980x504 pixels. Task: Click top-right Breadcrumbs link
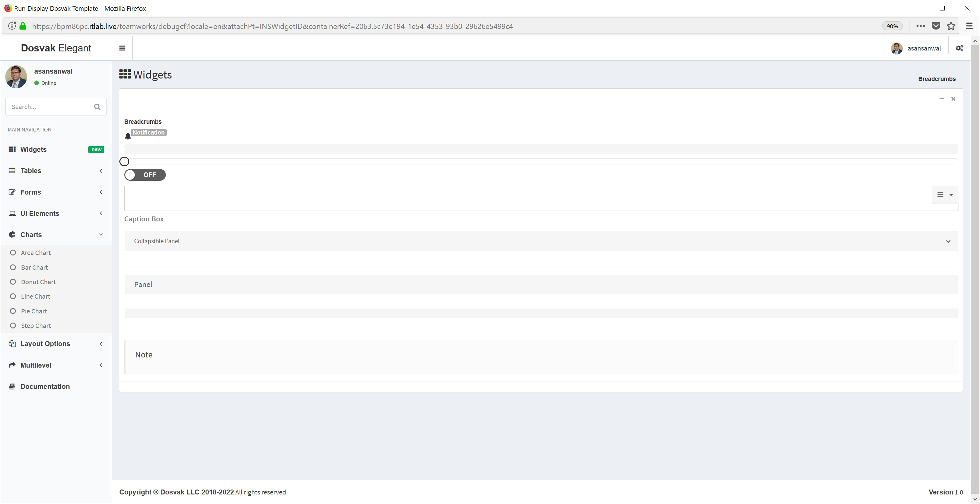tap(937, 79)
